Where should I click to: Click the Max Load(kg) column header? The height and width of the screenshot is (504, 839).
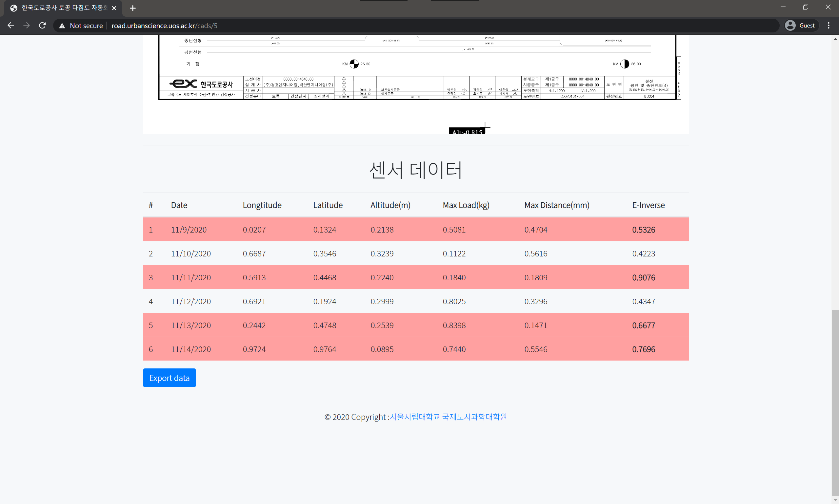pyautogui.click(x=466, y=205)
